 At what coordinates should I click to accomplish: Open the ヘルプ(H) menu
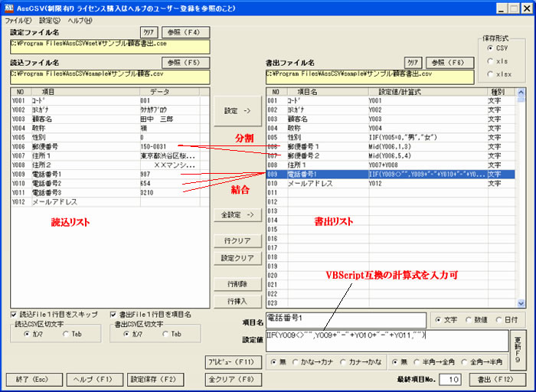(x=80, y=20)
